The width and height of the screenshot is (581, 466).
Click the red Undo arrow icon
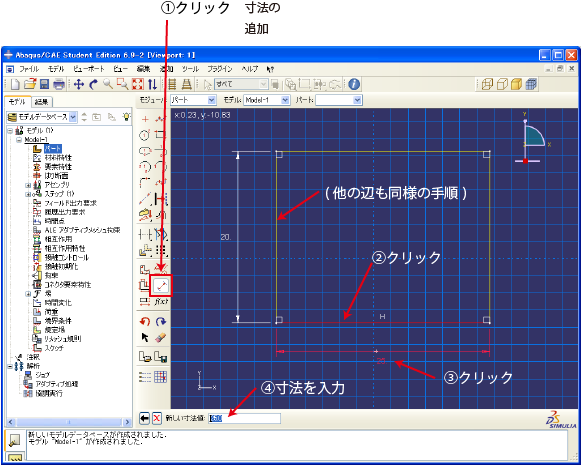(x=145, y=321)
